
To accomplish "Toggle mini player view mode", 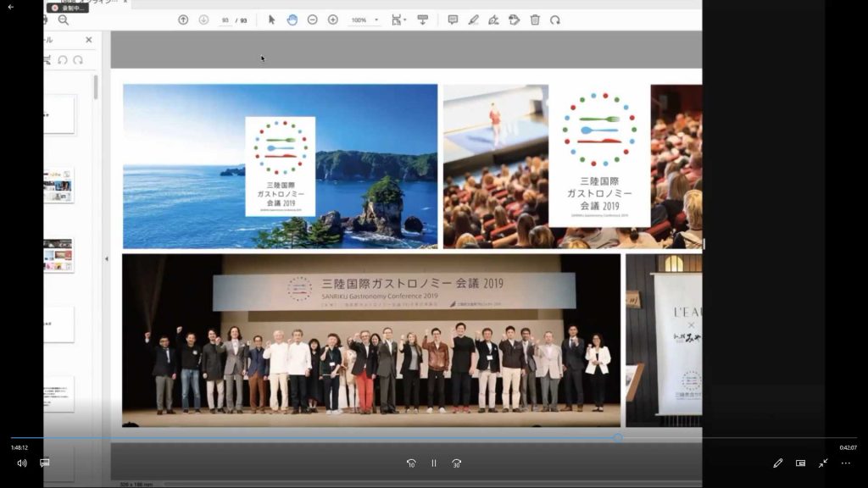I will click(x=800, y=463).
